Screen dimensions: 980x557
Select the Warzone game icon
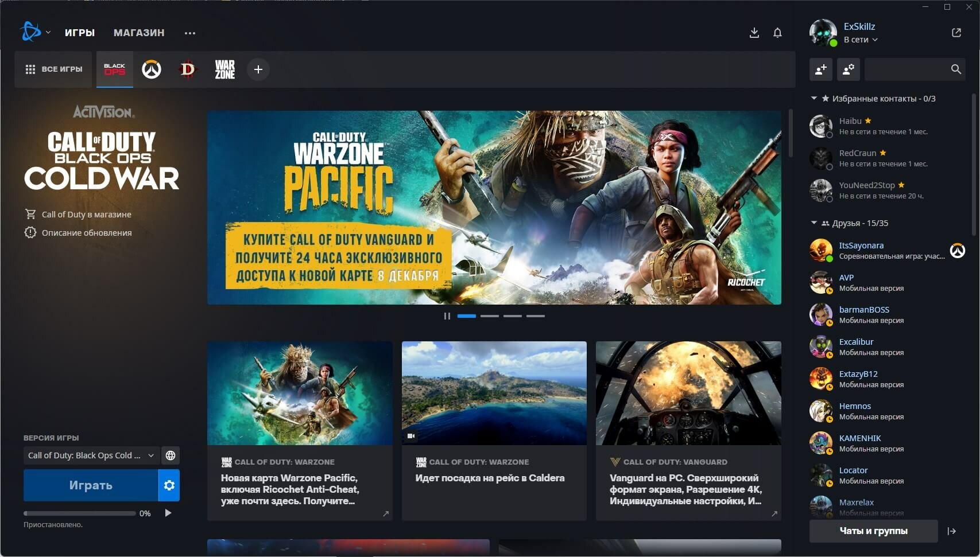pos(225,69)
